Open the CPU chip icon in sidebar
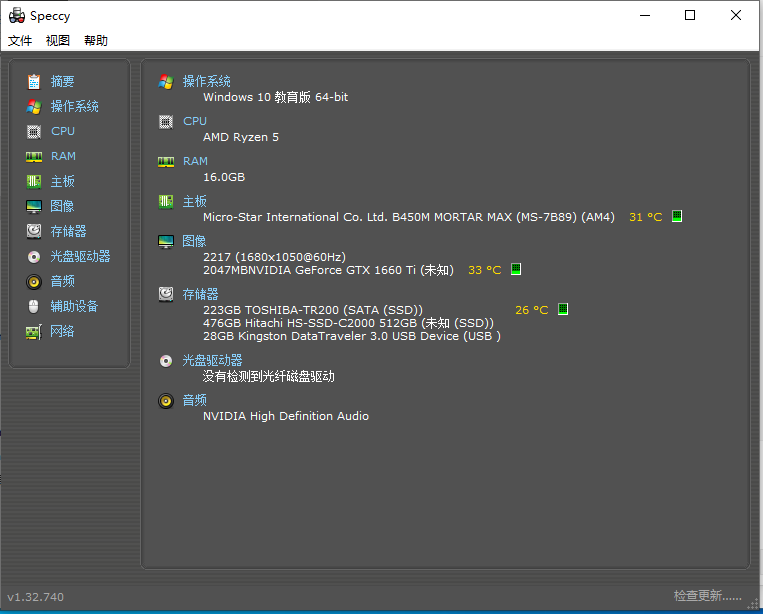This screenshot has width=763, height=614. click(x=34, y=131)
